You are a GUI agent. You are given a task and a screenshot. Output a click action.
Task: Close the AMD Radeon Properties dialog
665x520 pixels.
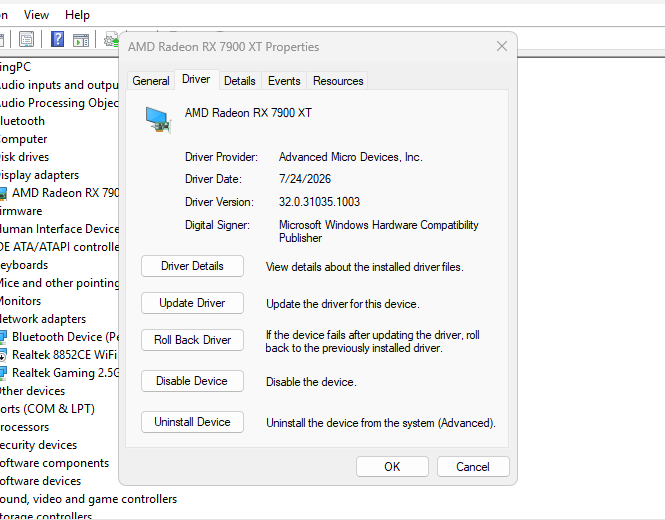[x=502, y=46]
